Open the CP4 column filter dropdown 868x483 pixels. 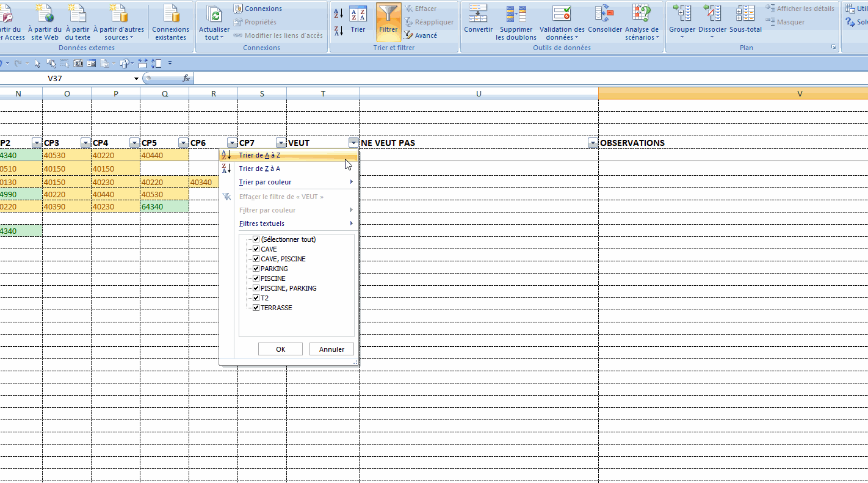[134, 143]
